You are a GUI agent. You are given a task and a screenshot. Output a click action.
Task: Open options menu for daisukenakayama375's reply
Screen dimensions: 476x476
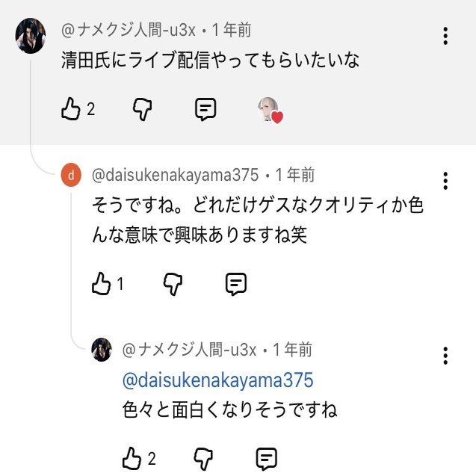(445, 181)
